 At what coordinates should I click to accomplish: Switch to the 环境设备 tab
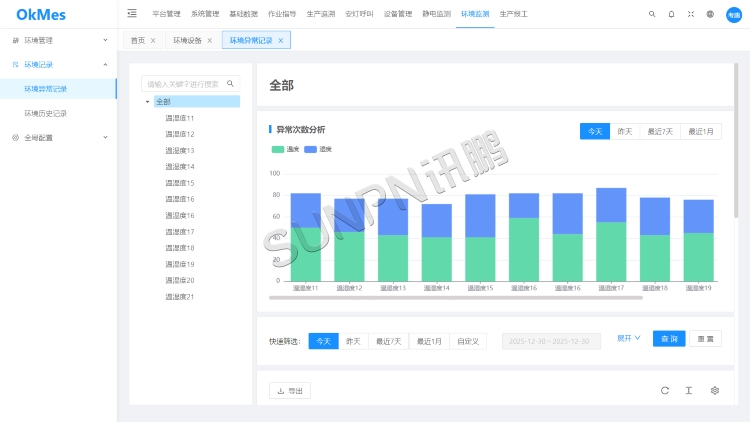click(x=188, y=41)
